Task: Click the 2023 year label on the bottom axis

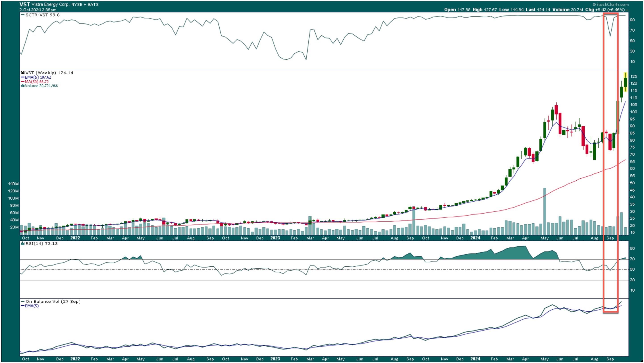Action: [275, 359]
